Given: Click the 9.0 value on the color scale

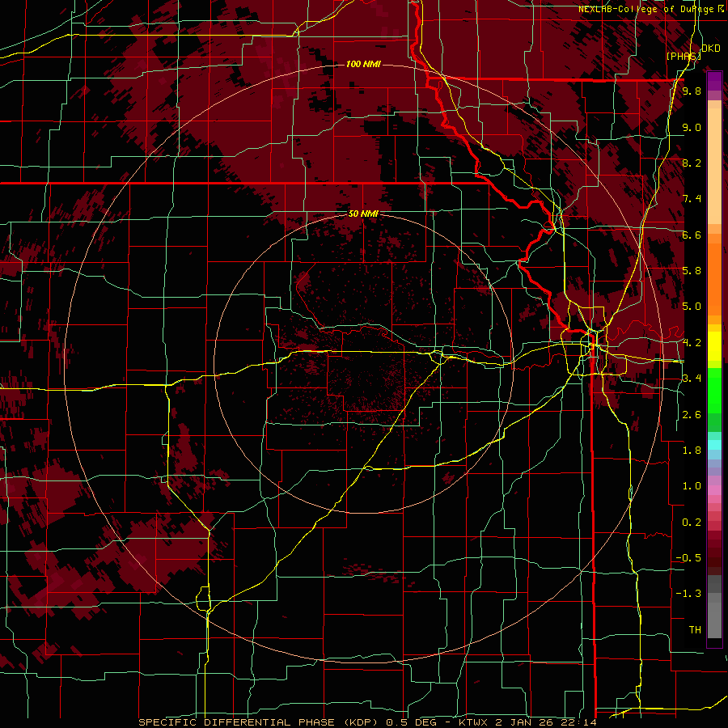Looking at the screenshot, I should [x=692, y=127].
